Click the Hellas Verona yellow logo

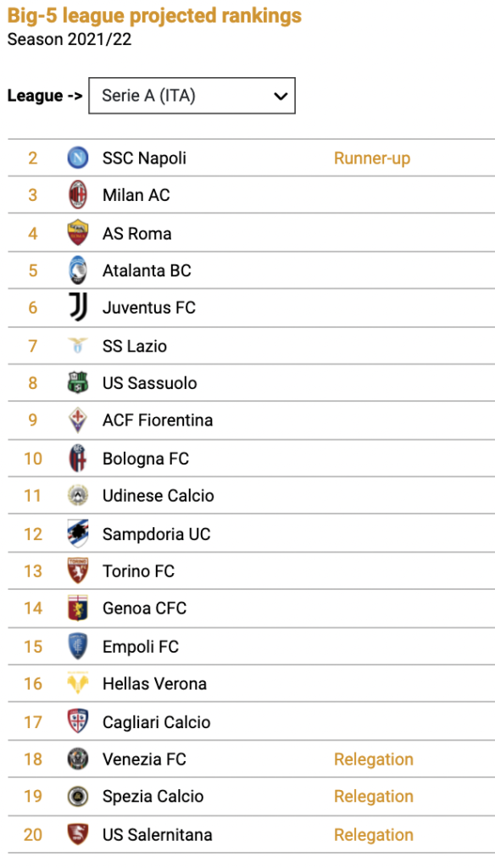point(77,684)
